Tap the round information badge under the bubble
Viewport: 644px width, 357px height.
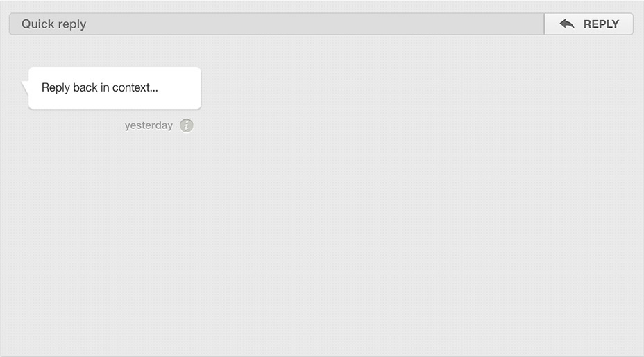[187, 125]
